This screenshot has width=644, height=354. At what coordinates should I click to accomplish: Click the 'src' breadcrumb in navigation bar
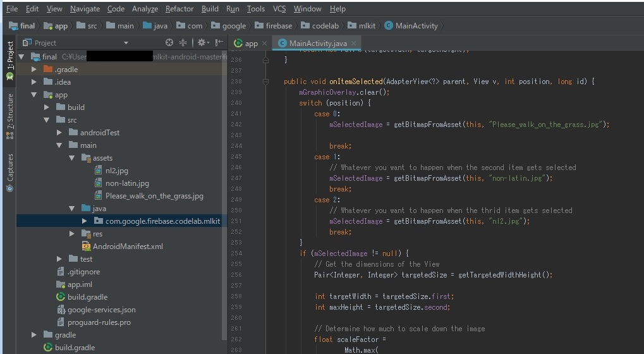click(x=87, y=26)
